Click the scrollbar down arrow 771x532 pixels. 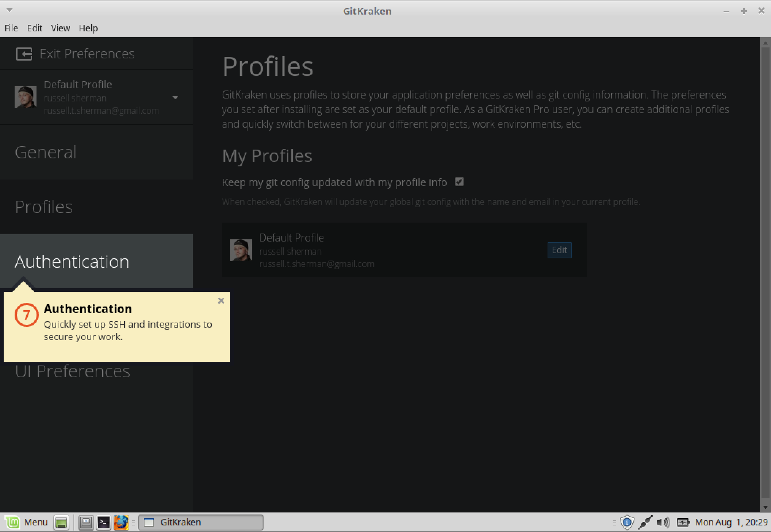pos(765,507)
